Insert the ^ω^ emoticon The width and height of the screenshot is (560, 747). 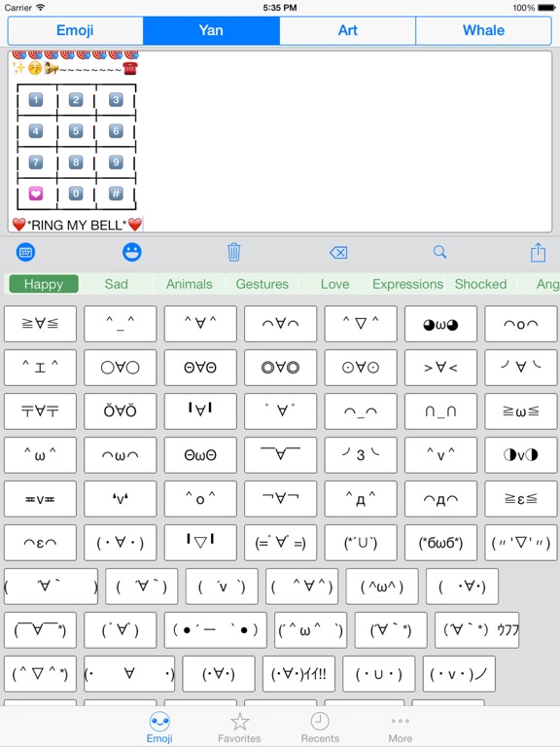[40, 455]
